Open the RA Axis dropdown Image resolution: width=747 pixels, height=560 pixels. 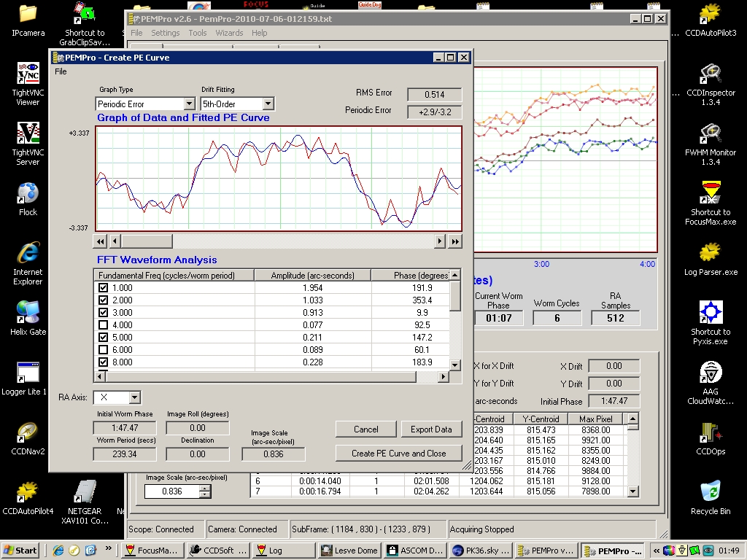pyautogui.click(x=135, y=397)
